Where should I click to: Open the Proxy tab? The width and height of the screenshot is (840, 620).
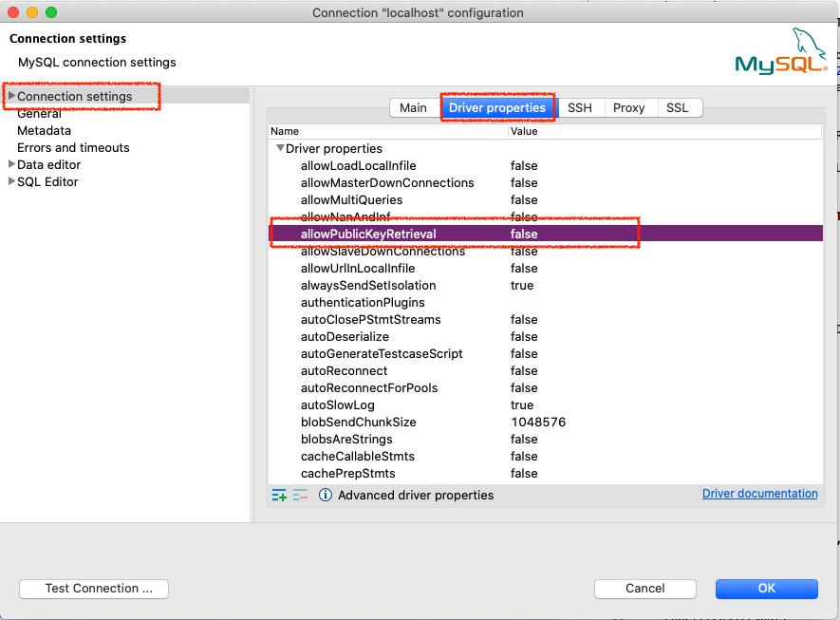click(x=628, y=108)
